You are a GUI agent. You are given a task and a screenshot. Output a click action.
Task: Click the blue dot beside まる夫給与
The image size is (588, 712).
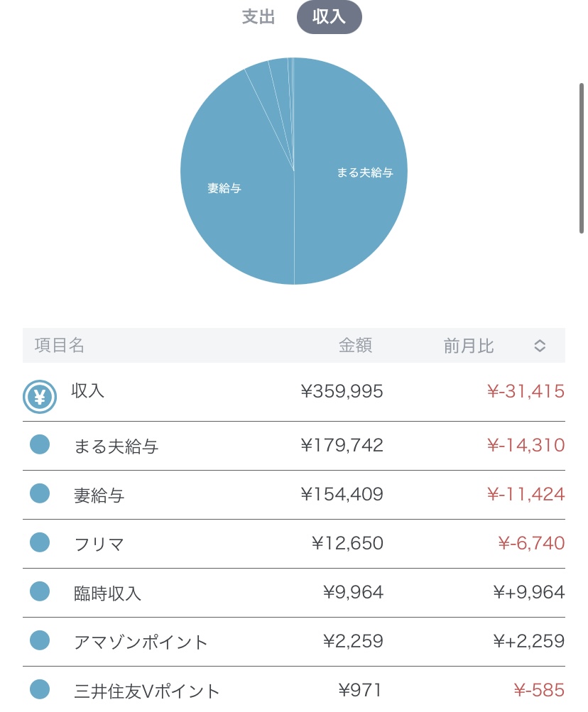(x=40, y=445)
